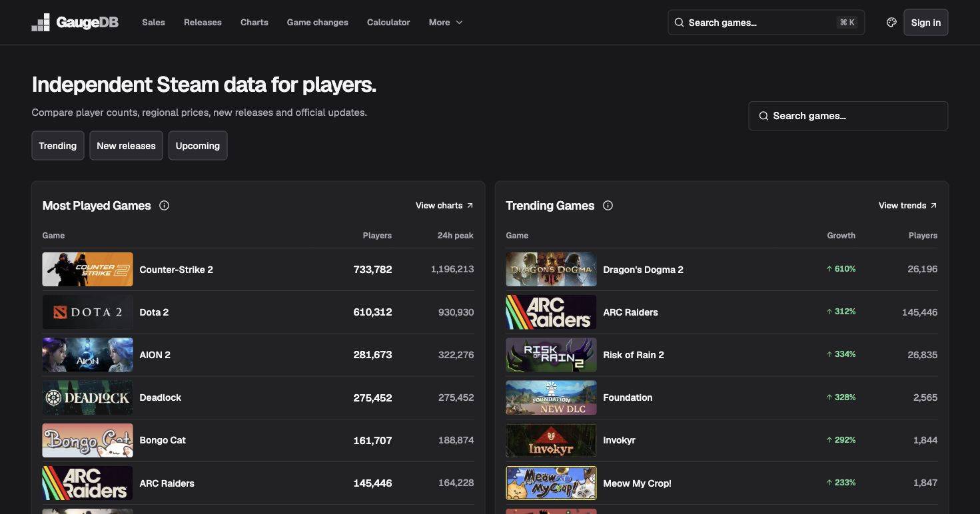Go to Sales page

click(153, 23)
